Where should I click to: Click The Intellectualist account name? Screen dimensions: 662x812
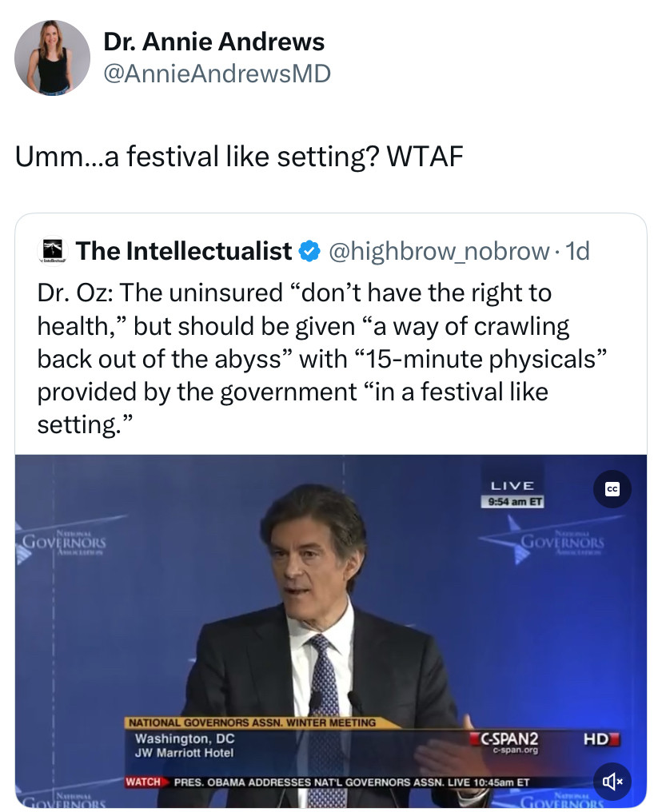click(x=184, y=251)
